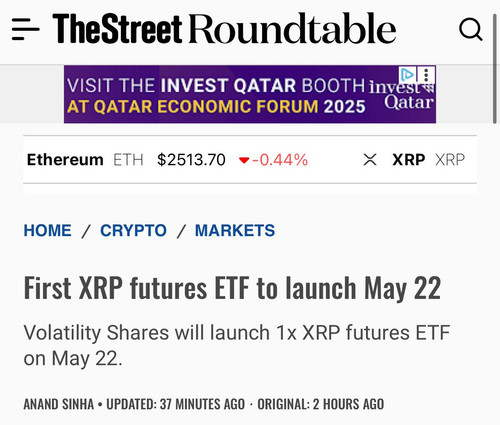Open the MARKETS breadcrumb section
This screenshot has height=425, width=500.
point(235,230)
